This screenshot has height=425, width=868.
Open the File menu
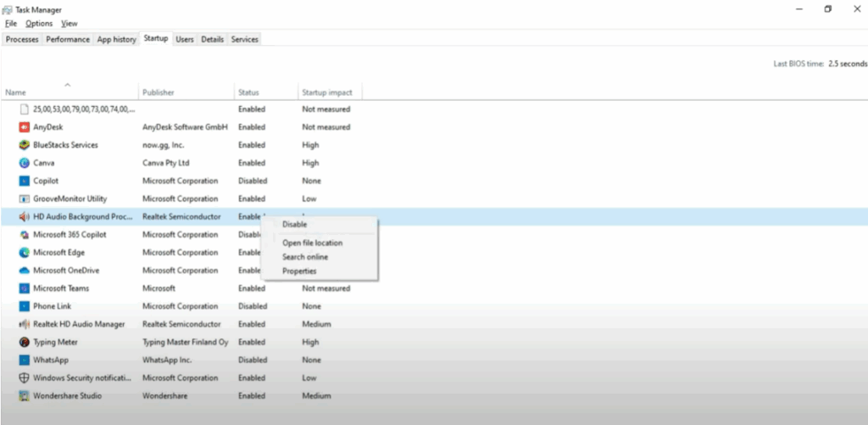click(11, 23)
